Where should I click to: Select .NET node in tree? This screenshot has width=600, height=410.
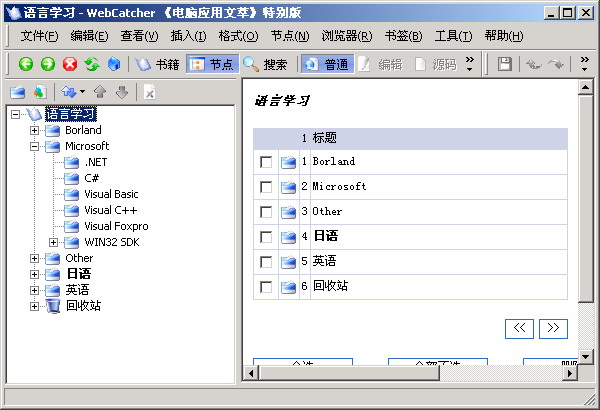tap(96, 162)
